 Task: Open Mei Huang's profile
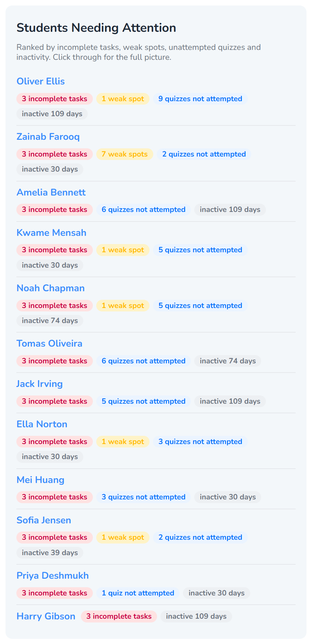point(41,480)
